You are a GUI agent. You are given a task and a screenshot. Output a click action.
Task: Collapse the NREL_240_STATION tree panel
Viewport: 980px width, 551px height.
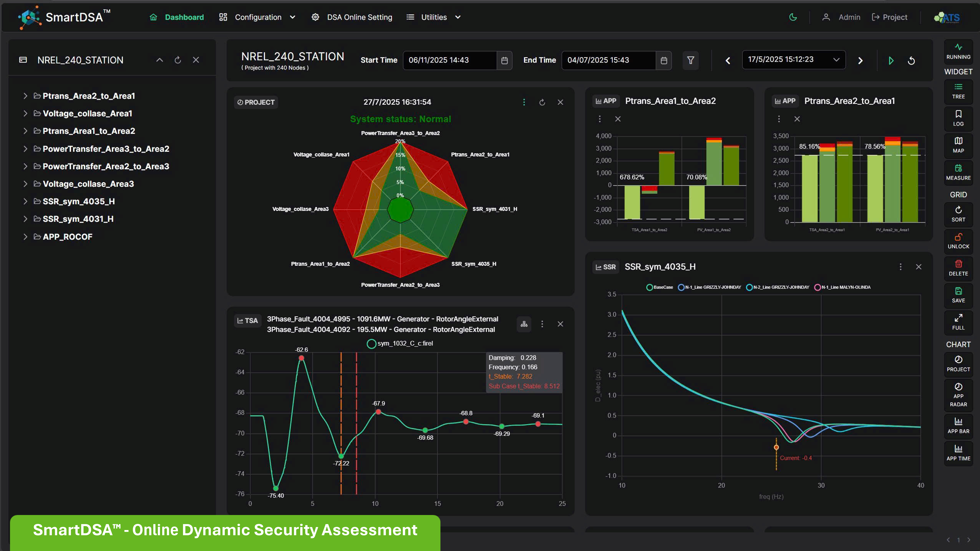coord(159,60)
